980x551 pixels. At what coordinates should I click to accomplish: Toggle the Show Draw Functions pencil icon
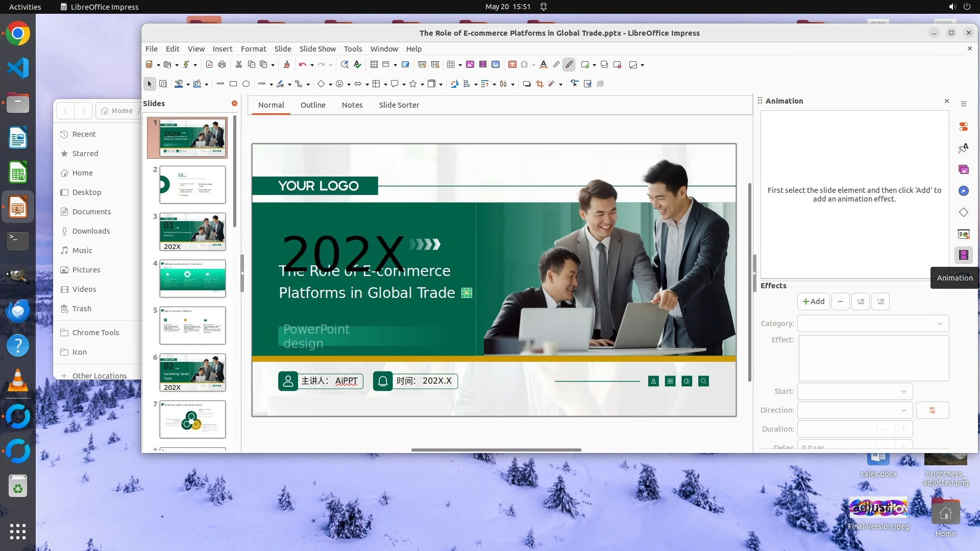[x=569, y=65]
